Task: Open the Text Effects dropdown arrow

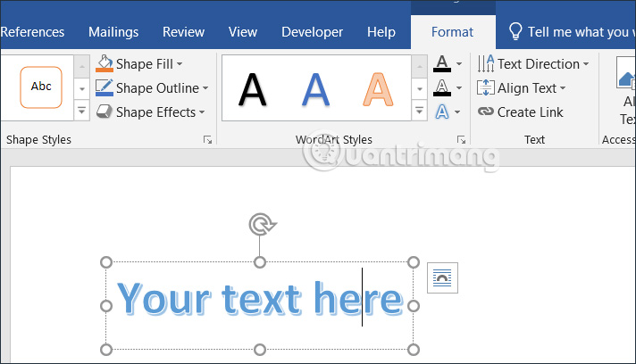Action: [x=457, y=112]
